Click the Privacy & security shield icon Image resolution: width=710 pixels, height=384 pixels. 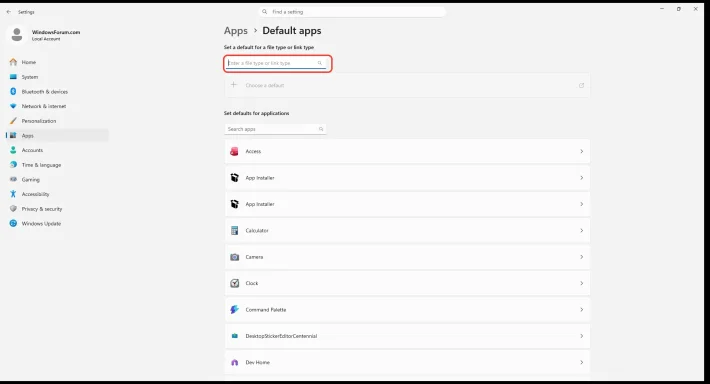pyautogui.click(x=13, y=209)
